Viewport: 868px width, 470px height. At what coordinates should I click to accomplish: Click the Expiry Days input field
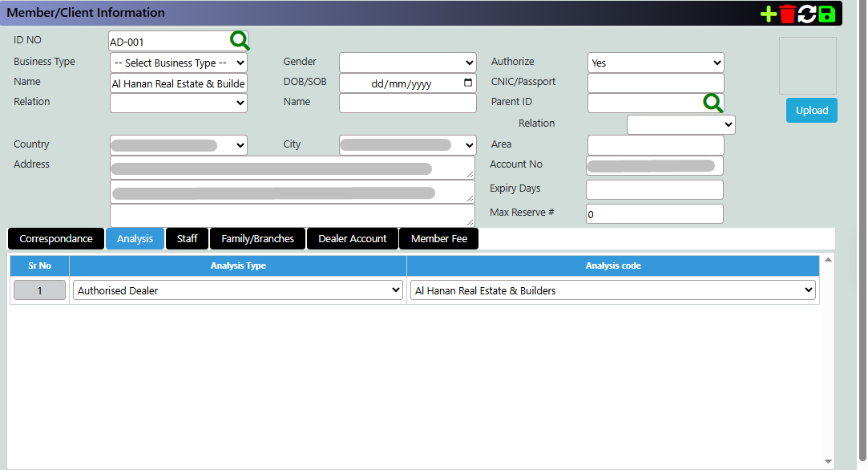pos(654,189)
